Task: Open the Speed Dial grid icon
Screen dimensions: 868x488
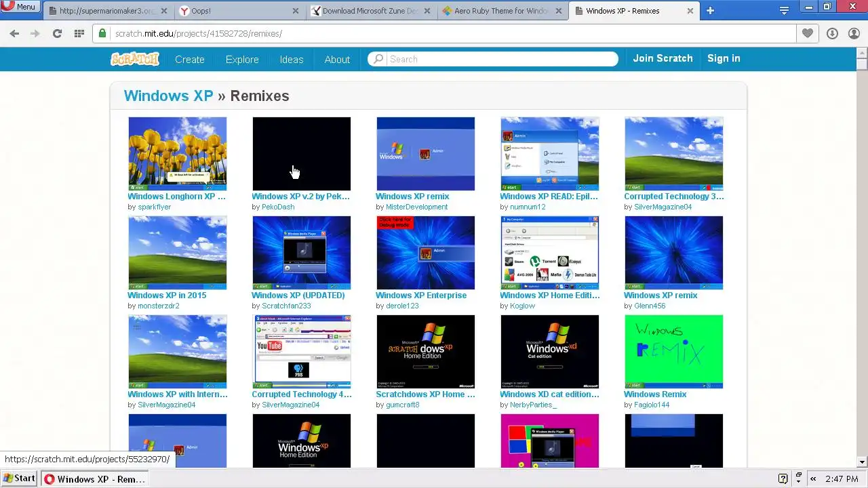Action: tap(79, 33)
